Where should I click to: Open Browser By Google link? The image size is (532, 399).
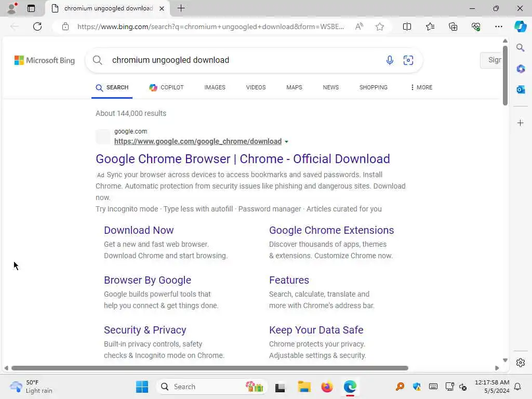point(148,280)
